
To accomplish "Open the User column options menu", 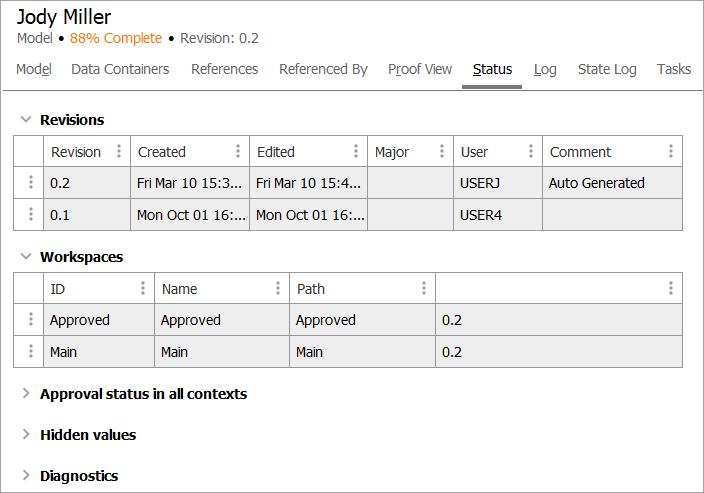I will [531, 152].
